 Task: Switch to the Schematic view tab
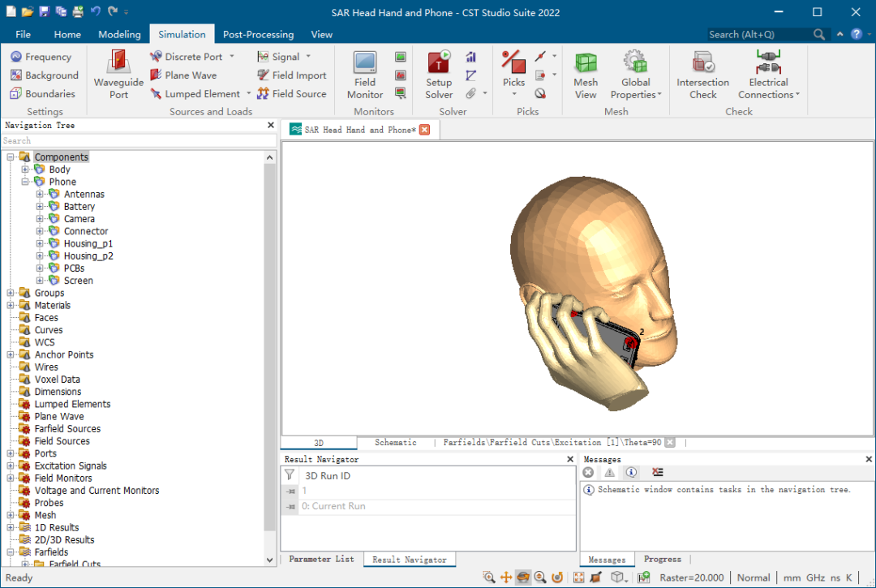[x=395, y=443]
